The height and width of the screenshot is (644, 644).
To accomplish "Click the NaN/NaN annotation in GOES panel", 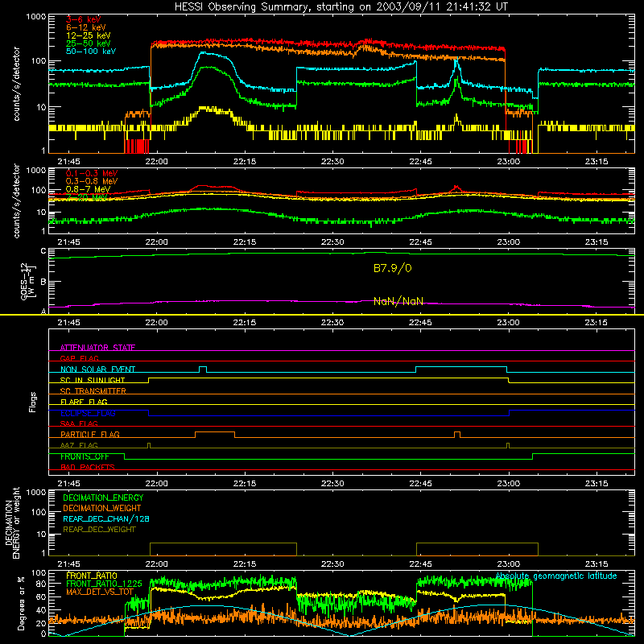I will click(x=398, y=301).
